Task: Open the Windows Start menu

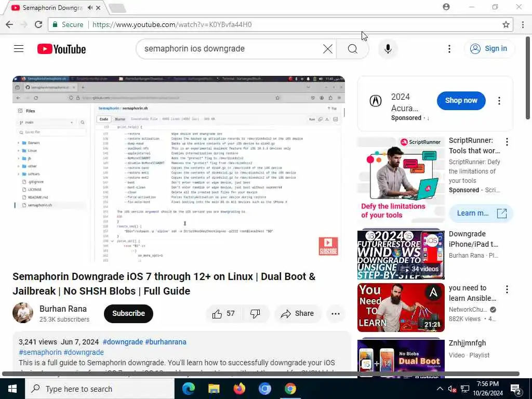Action: coord(12,389)
